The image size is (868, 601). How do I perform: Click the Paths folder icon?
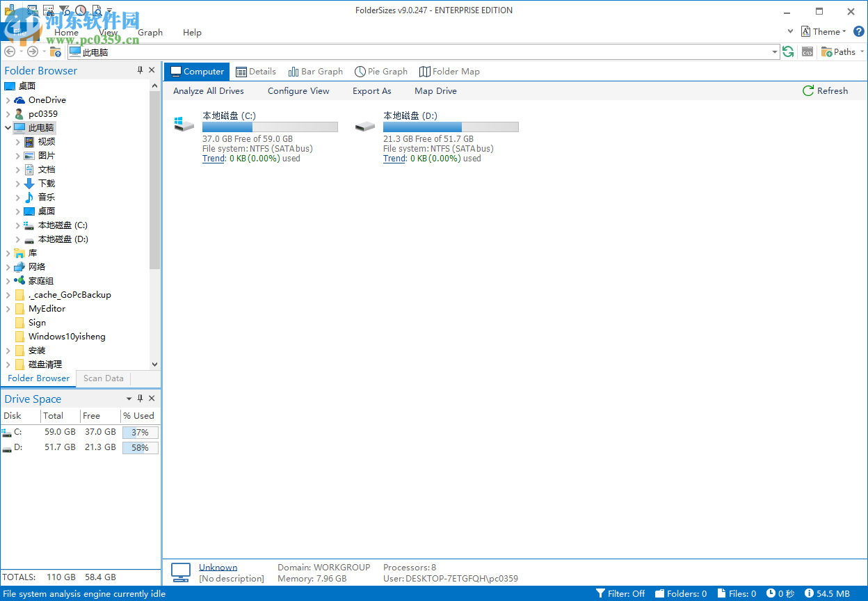point(825,51)
